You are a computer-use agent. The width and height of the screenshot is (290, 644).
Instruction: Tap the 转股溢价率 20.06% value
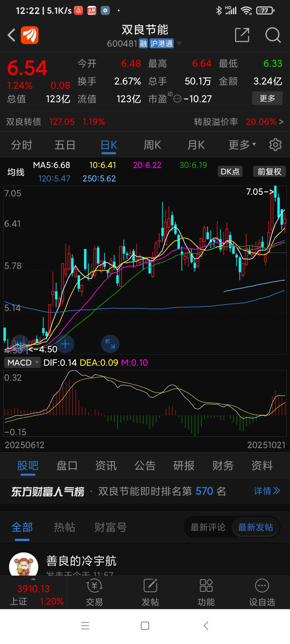coord(261,122)
